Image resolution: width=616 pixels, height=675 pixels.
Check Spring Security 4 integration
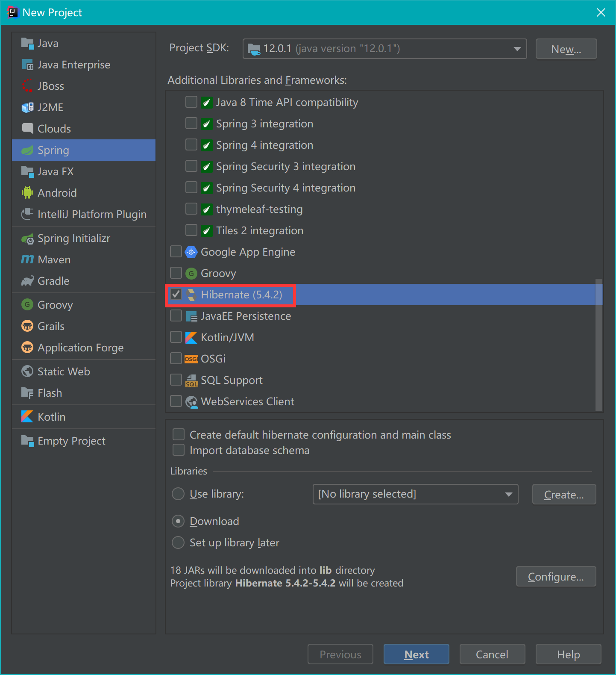pos(191,187)
